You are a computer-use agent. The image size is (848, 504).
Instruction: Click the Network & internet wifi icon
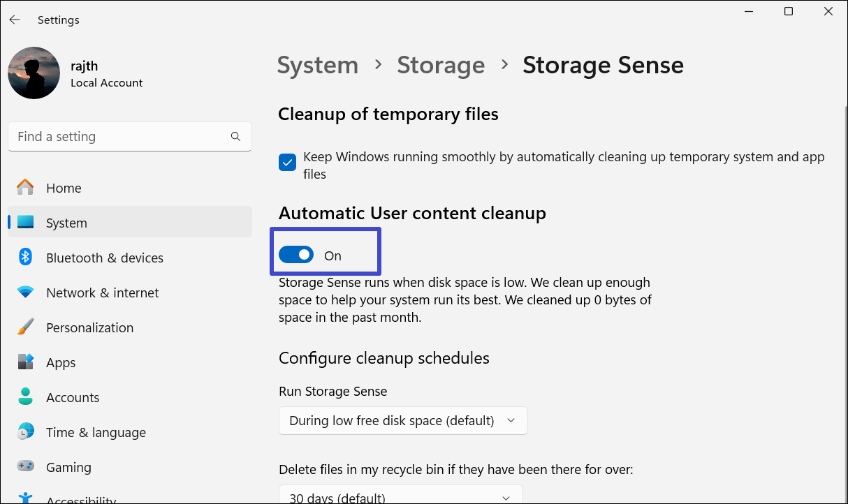(x=25, y=292)
